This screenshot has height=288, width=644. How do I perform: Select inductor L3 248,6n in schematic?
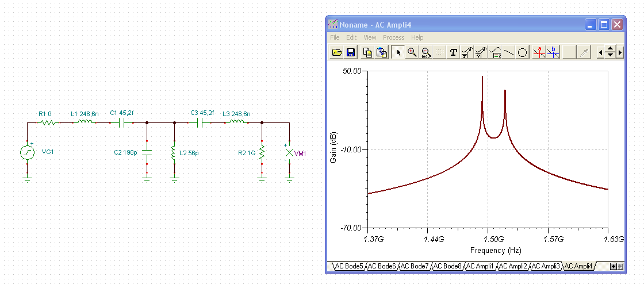click(237, 122)
